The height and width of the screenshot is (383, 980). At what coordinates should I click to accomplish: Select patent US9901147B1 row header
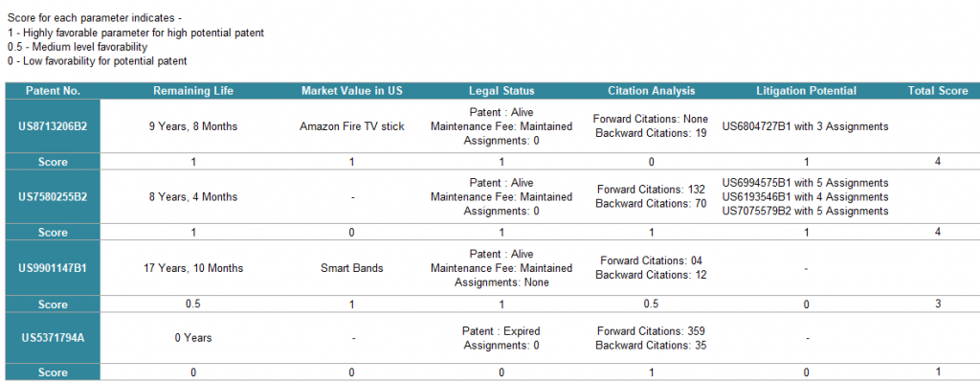click(x=54, y=268)
